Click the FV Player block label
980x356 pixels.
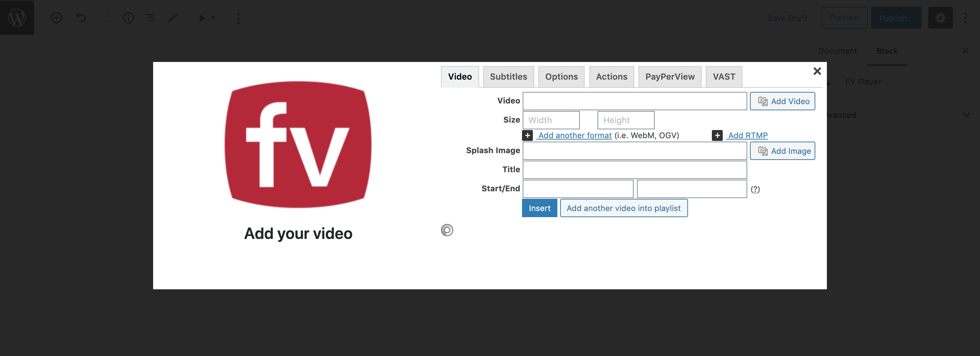pyautogui.click(x=863, y=82)
